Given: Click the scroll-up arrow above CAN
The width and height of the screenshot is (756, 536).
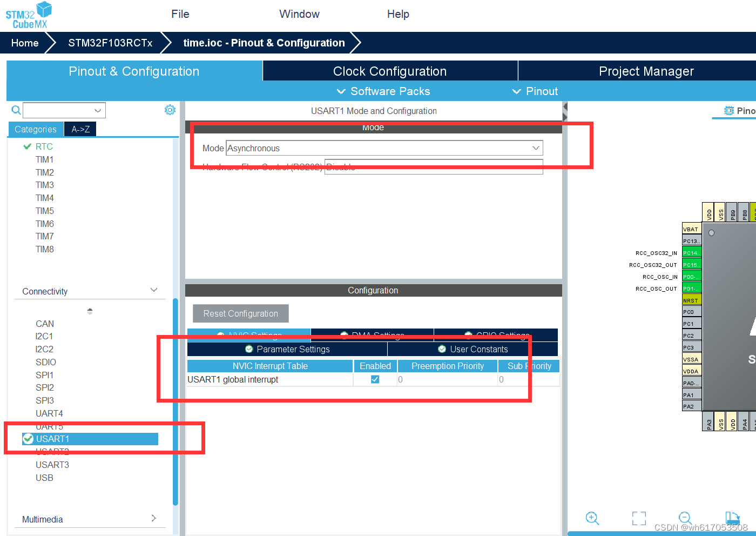Looking at the screenshot, I should tap(90, 311).
